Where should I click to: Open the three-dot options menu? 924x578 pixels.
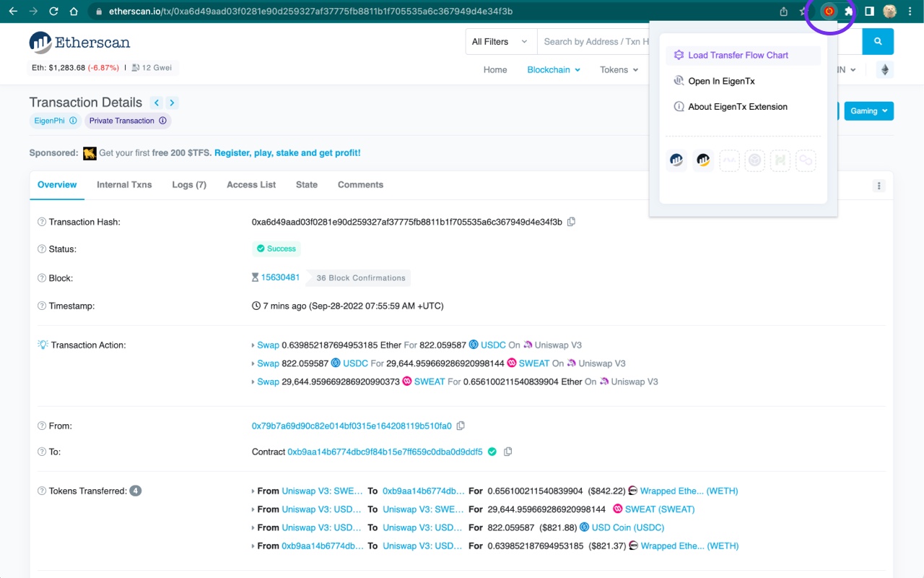(x=879, y=186)
